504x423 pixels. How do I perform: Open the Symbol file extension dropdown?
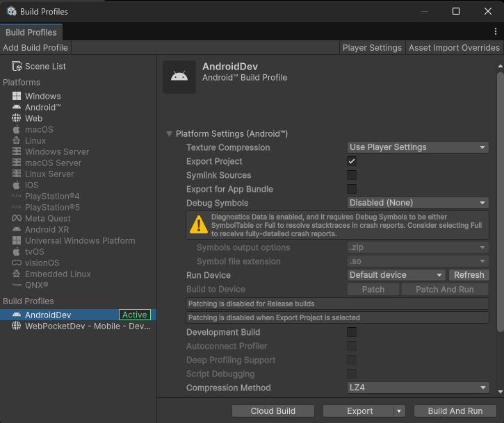click(418, 261)
